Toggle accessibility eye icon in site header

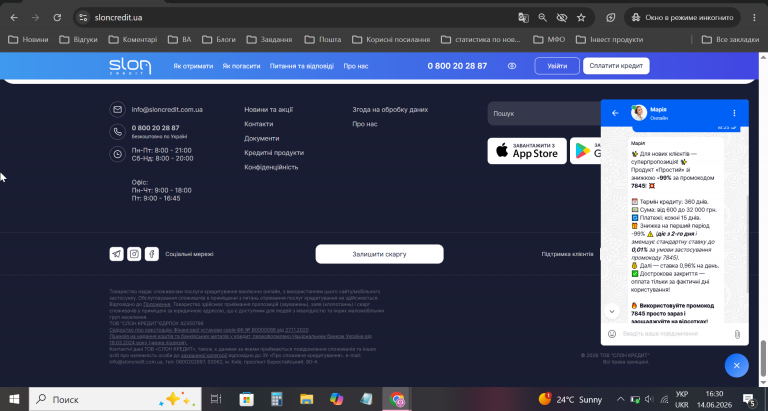(512, 66)
